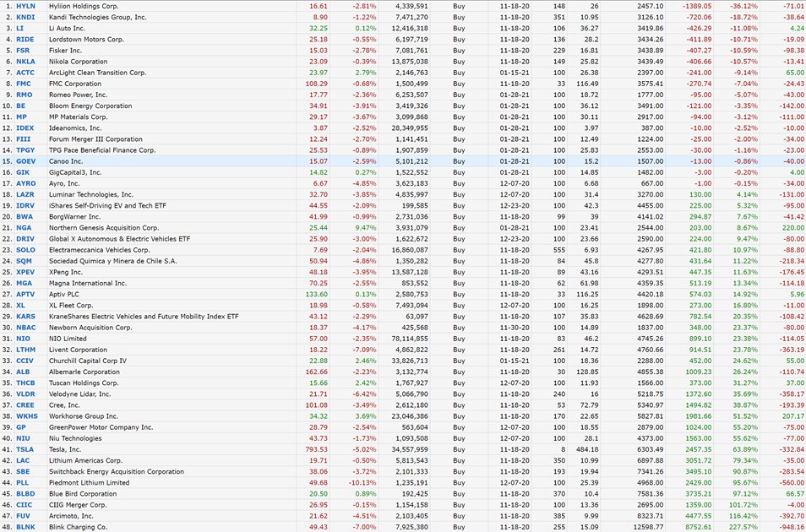Click Buy for Nikola Corporation

[459, 61]
